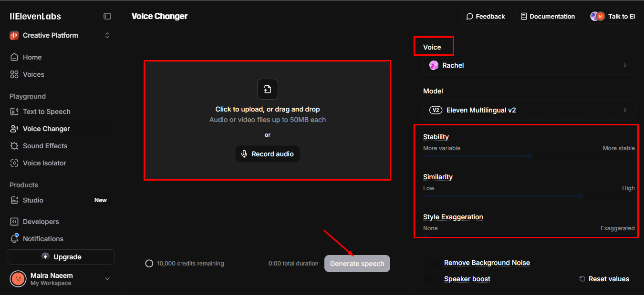Screen dimensions: 644x295
Task: Expand the Eleven Multilingual v2 model picker
Action: click(x=529, y=110)
